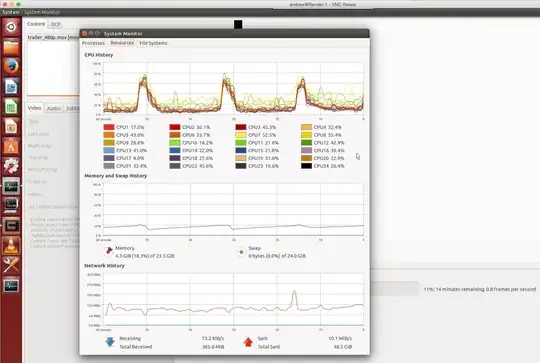Click the receiving rate '73.2 KiB/s'
The height and width of the screenshot is (363, 540).
point(213,338)
